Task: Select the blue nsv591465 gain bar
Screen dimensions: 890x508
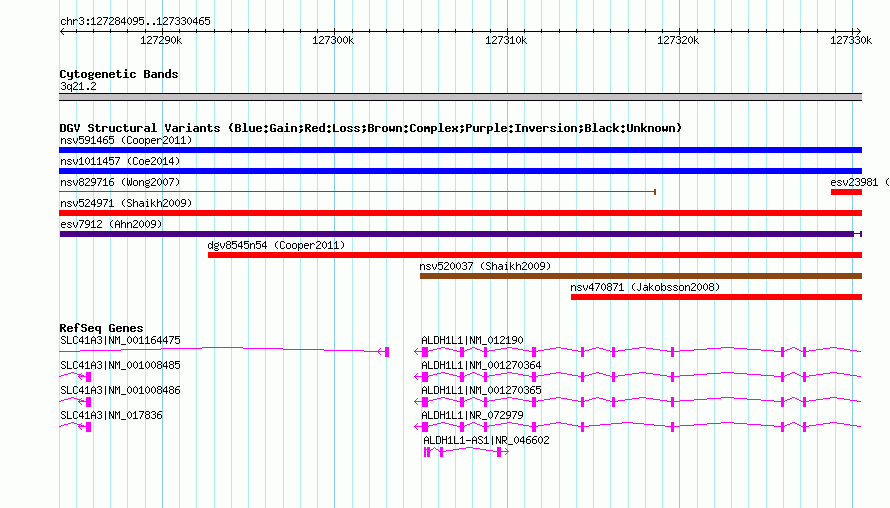Action: coord(460,150)
